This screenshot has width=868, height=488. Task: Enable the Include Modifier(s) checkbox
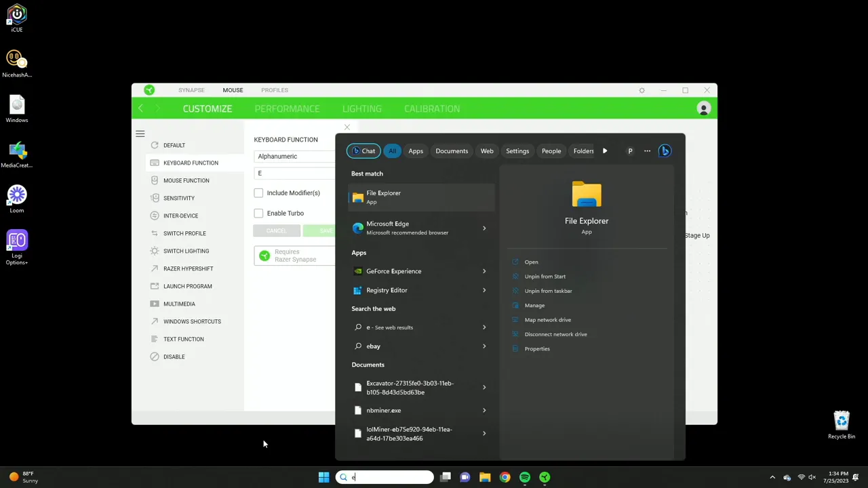pyautogui.click(x=258, y=193)
